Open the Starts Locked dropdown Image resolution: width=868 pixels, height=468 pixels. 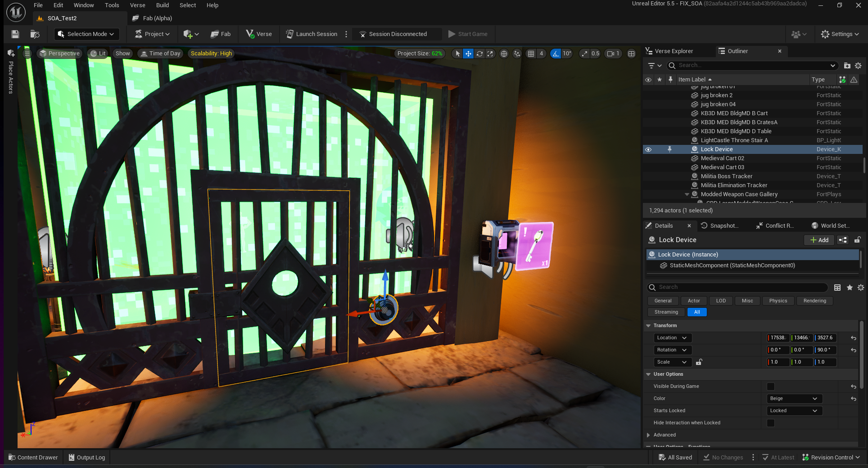point(794,411)
